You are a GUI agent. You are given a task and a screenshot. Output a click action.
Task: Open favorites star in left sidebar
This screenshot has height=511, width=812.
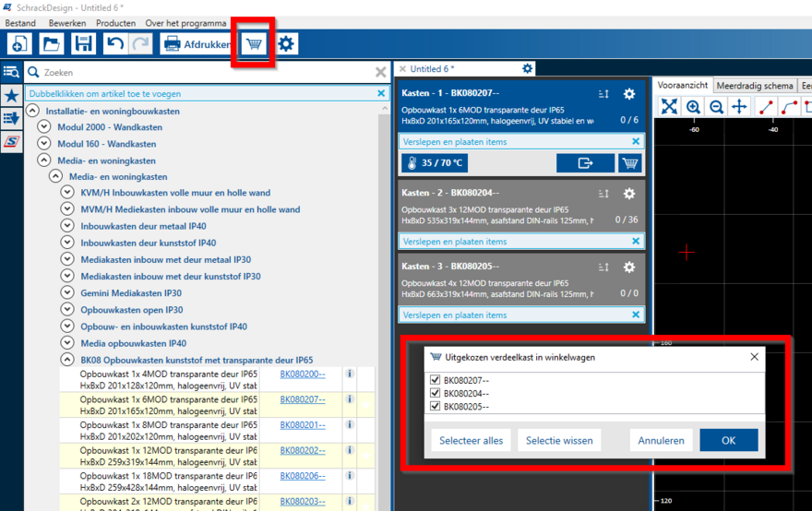pos(11,95)
